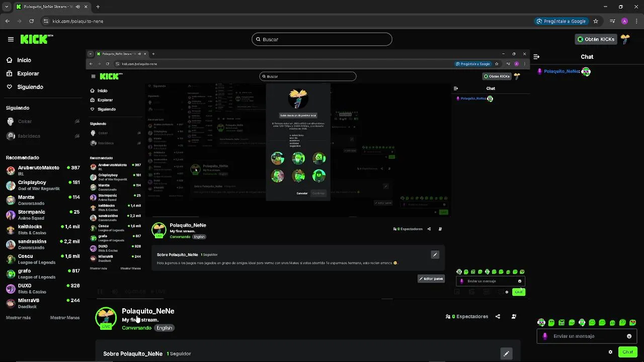The height and width of the screenshot is (362, 644).
Task: Click Pregúntale a Google button
Action: 561,21
